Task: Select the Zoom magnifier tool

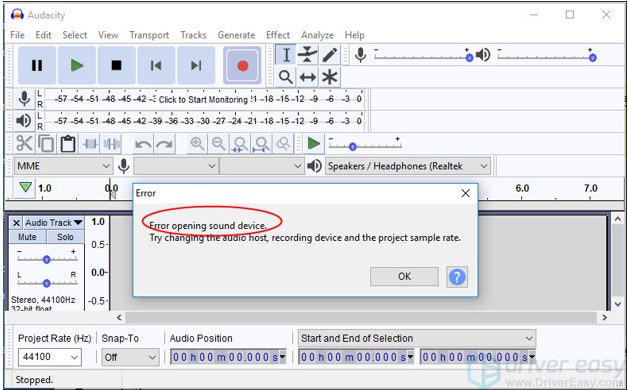Action: (285, 76)
